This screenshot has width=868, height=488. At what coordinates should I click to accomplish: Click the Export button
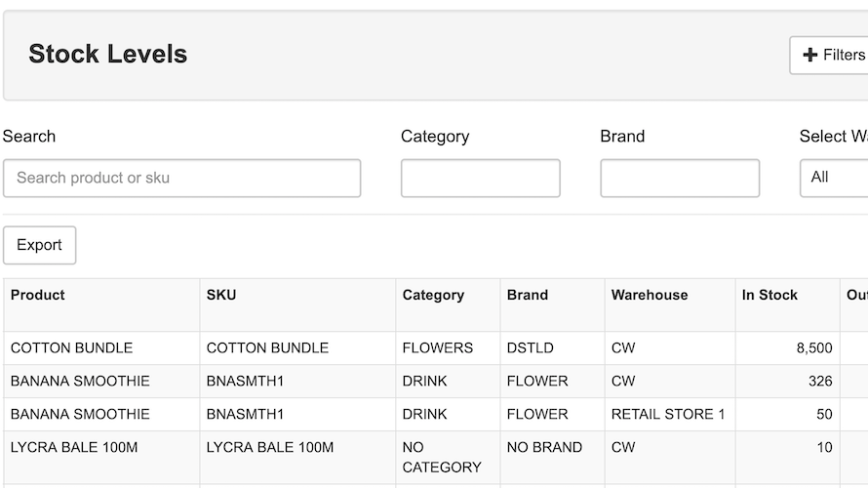40,245
